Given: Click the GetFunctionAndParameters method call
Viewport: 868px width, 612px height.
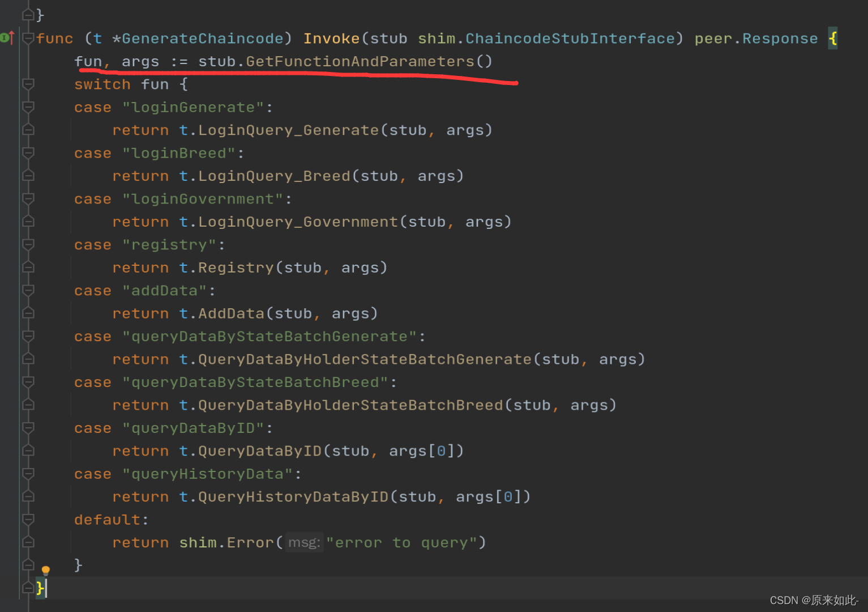Looking at the screenshot, I should click(360, 61).
